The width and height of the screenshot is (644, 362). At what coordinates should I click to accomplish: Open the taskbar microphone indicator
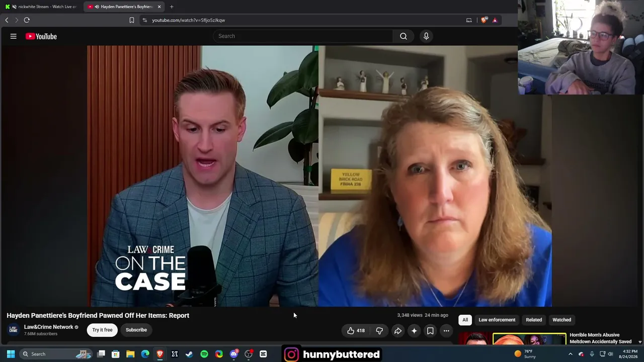[x=592, y=354]
